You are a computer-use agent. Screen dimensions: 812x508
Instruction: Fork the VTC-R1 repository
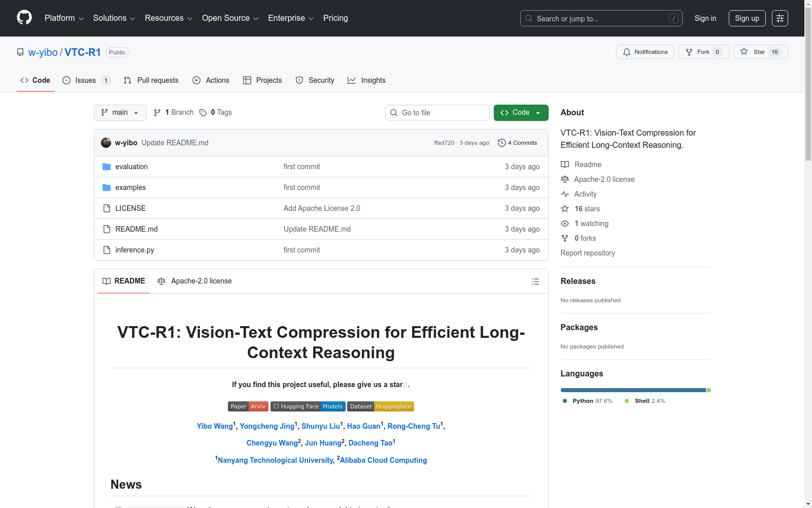point(703,52)
